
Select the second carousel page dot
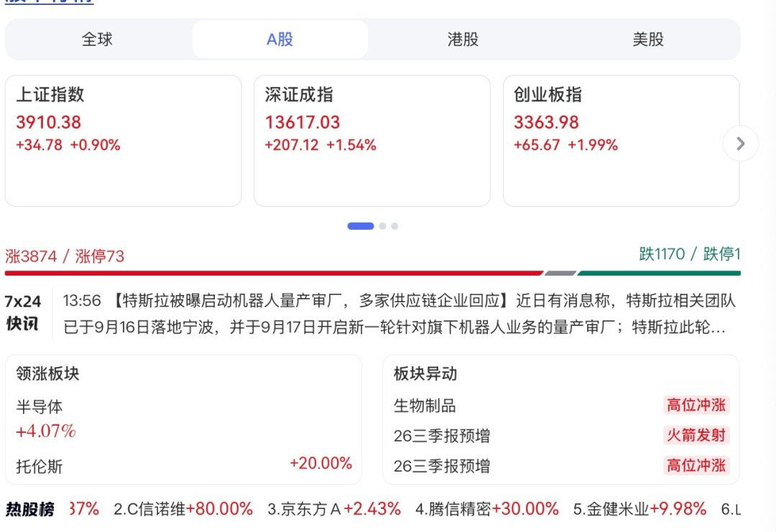click(x=382, y=226)
